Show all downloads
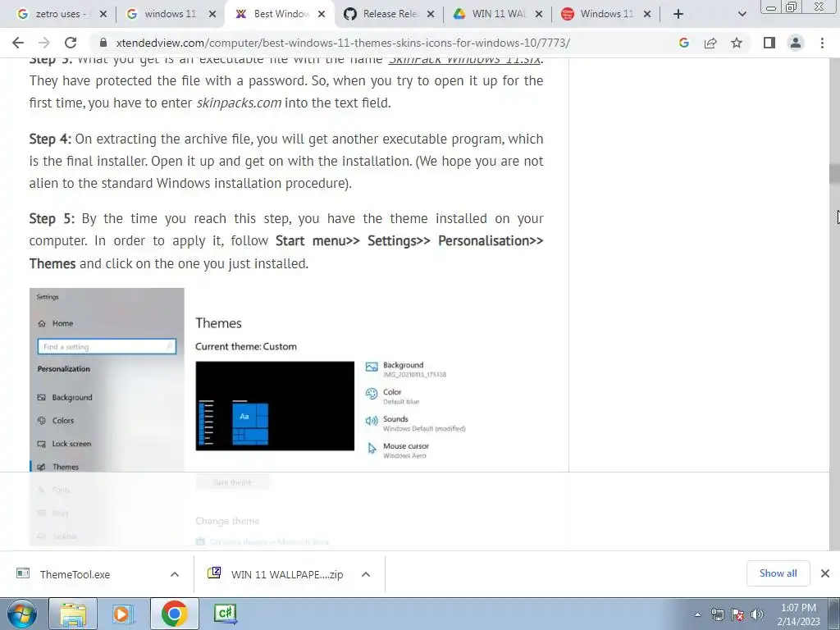 (778, 573)
